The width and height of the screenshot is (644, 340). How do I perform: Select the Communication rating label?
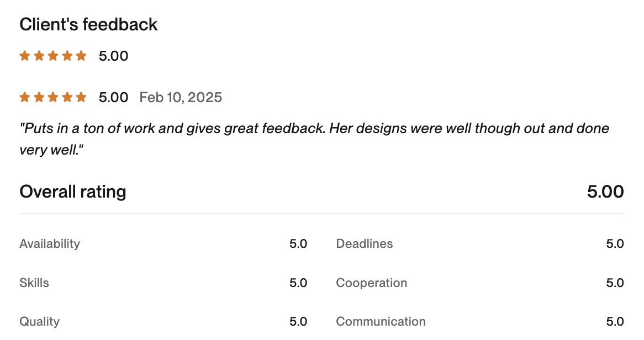click(381, 322)
